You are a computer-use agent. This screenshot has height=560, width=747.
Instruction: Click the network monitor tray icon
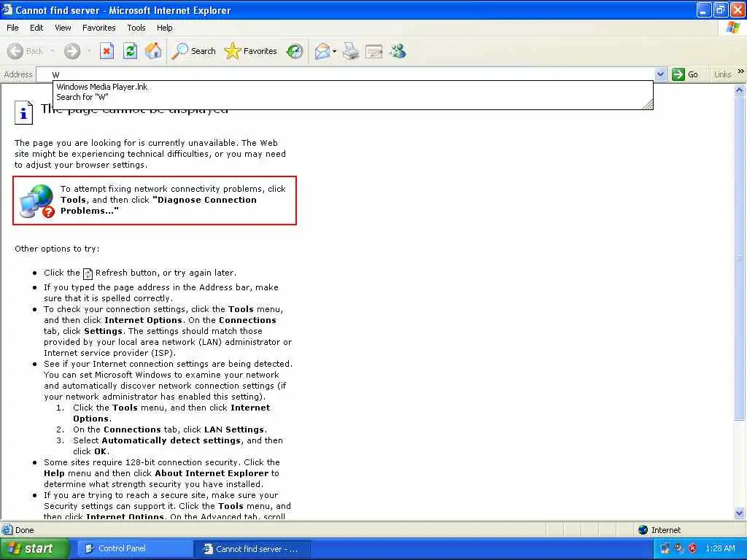(665, 548)
